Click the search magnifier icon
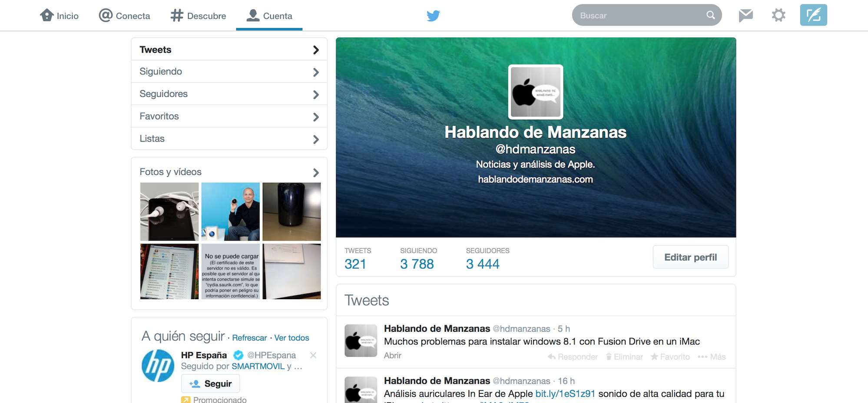The width and height of the screenshot is (868, 403). click(x=711, y=15)
